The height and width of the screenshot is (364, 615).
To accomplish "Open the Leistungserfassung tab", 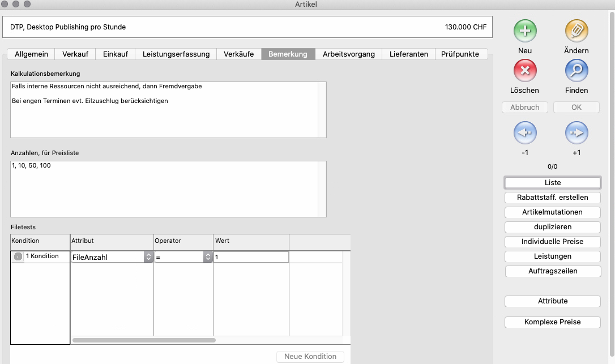I will click(x=176, y=54).
